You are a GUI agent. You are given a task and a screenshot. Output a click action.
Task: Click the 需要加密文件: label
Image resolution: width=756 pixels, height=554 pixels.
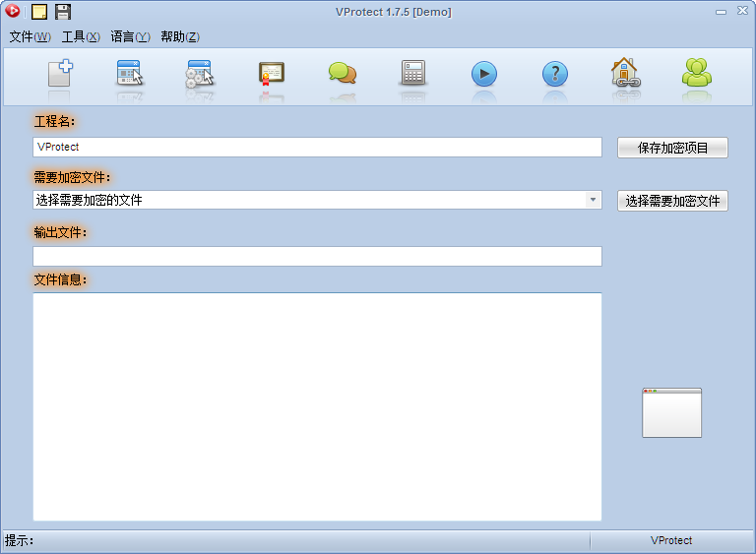pyautogui.click(x=72, y=177)
